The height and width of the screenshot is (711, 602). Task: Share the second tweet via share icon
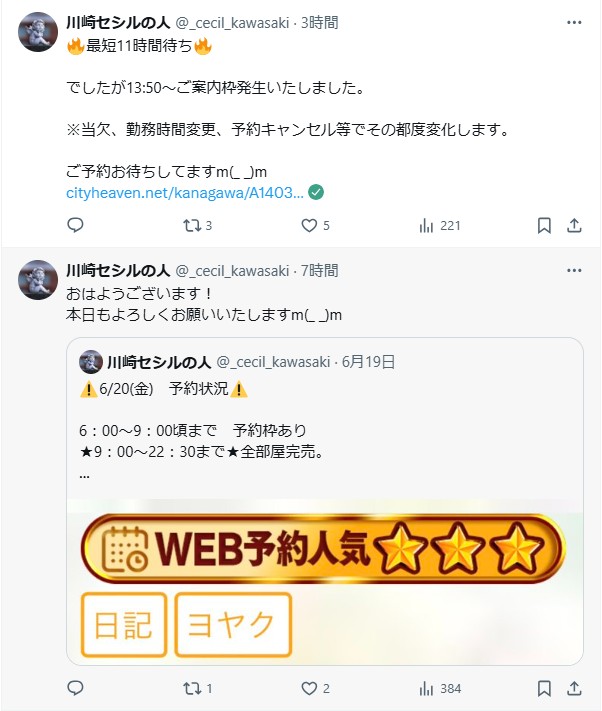574,689
